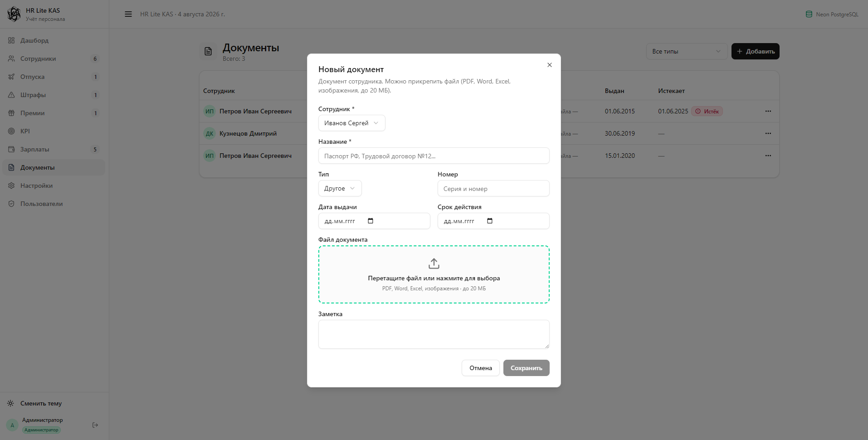Toggle the sidebar hamburger menu icon
Screen dimensions: 868x440
click(128, 14)
